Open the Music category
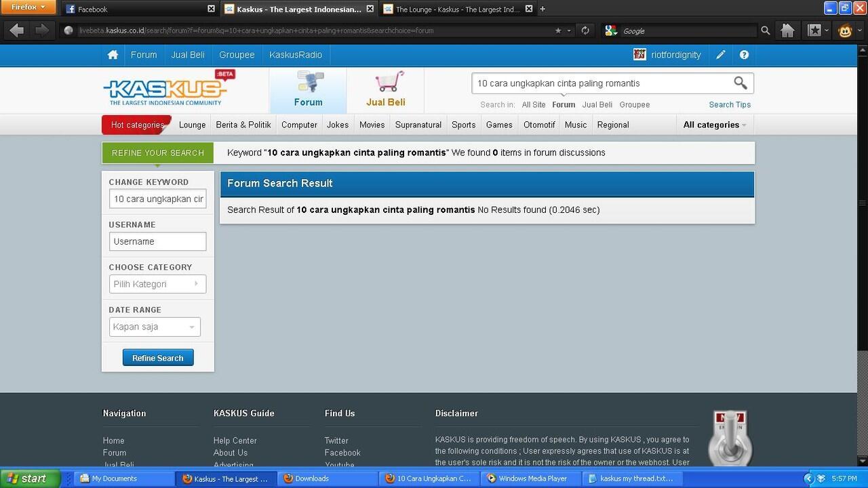The height and width of the screenshot is (488, 868). (x=576, y=125)
